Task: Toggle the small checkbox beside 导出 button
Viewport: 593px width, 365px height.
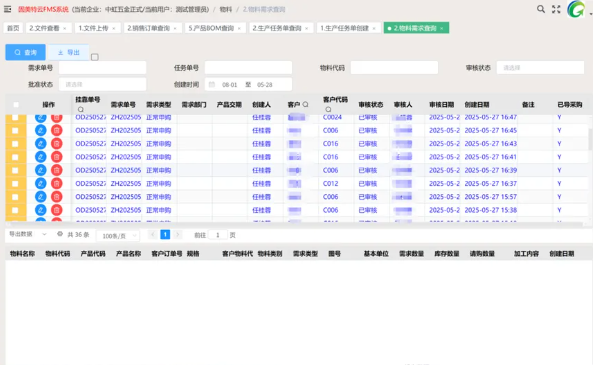Action: [x=95, y=57]
